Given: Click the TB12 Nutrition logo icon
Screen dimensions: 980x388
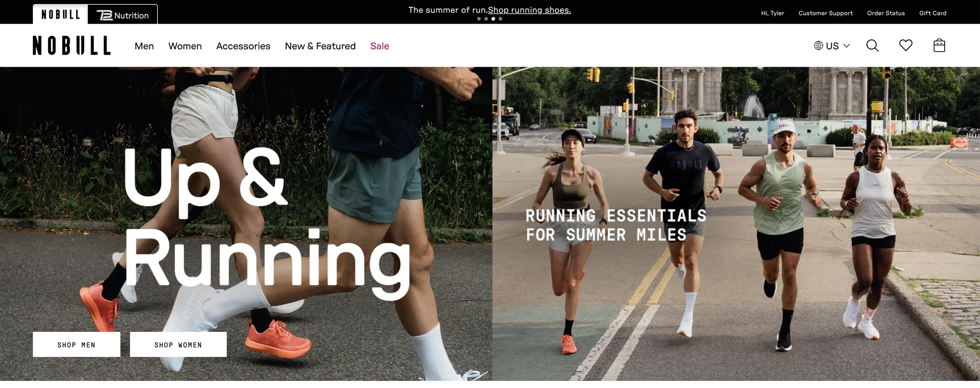Looking at the screenshot, I should pos(105,15).
